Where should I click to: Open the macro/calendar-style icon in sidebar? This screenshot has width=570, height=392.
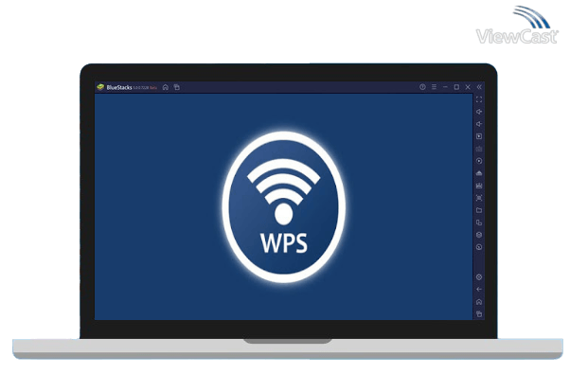tap(479, 186)
